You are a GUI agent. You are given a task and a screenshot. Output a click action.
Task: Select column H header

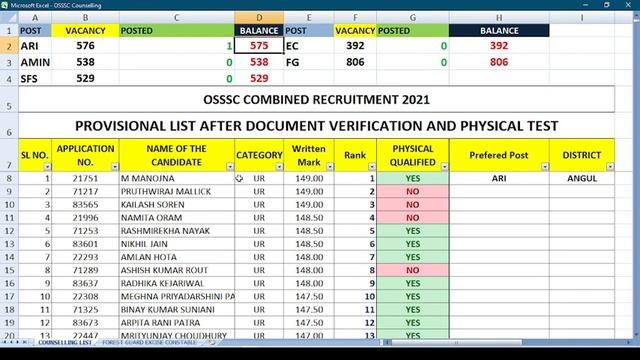click(499, 18)
